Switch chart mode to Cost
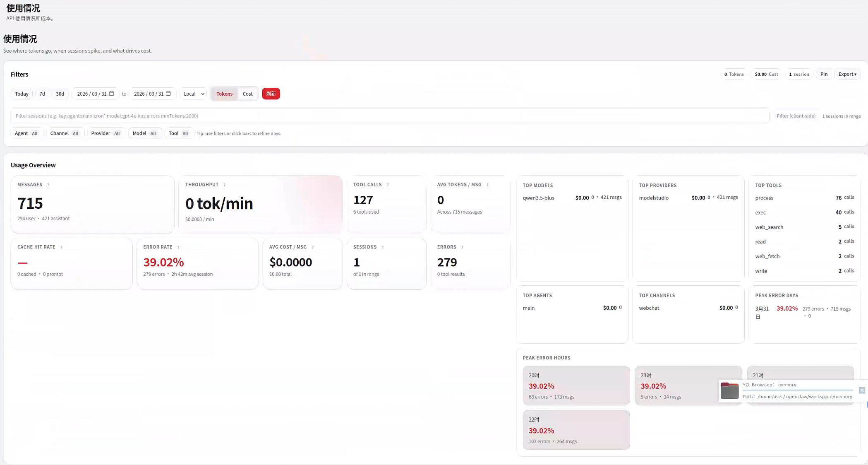 pyautogui.click(x=247, y=94)
